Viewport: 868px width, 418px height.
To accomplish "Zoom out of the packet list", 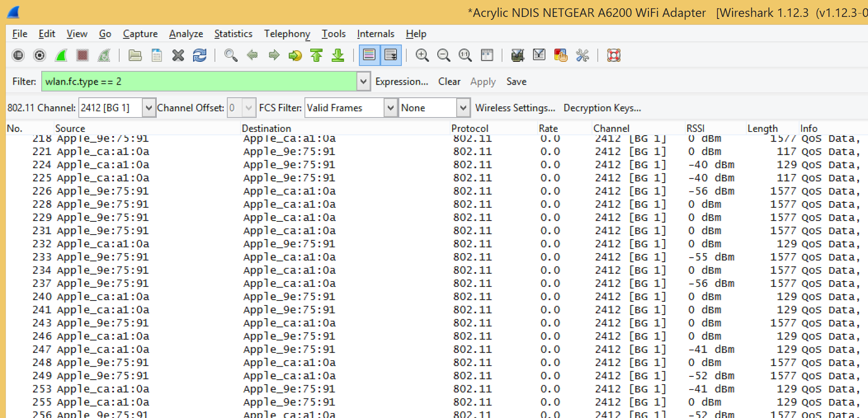I will tap(444, 55).
